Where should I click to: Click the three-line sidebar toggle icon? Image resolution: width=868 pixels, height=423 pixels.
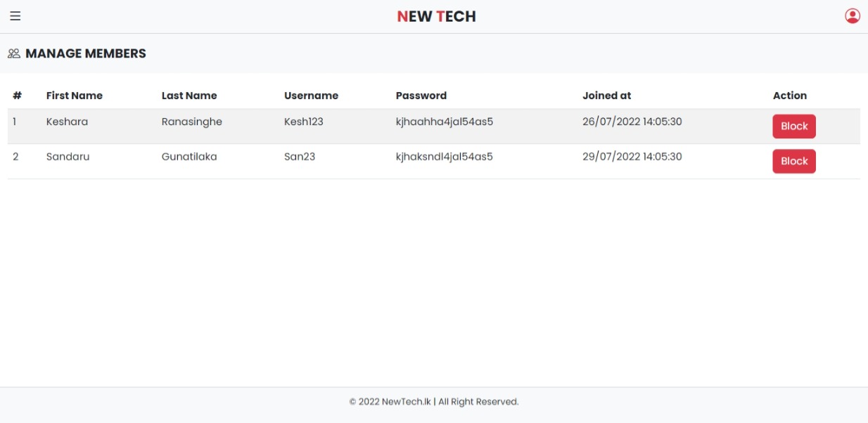coord(16,15)
